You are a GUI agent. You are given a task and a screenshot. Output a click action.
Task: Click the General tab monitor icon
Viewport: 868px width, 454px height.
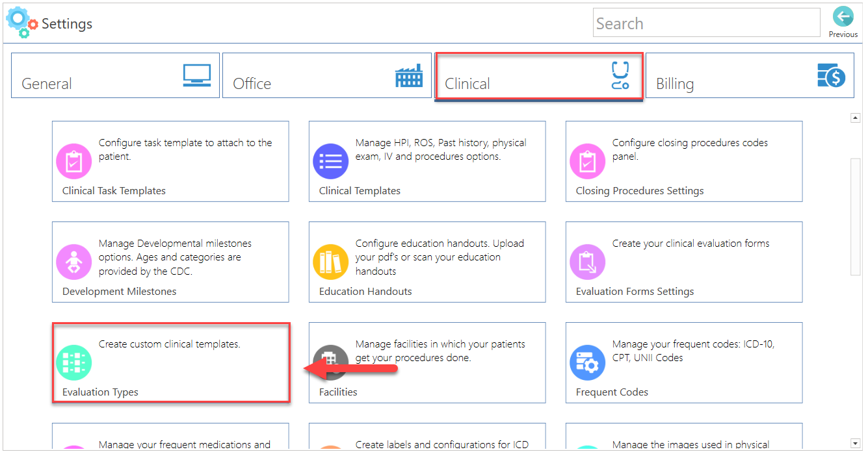pyautogui.click(x=197, y=75)
